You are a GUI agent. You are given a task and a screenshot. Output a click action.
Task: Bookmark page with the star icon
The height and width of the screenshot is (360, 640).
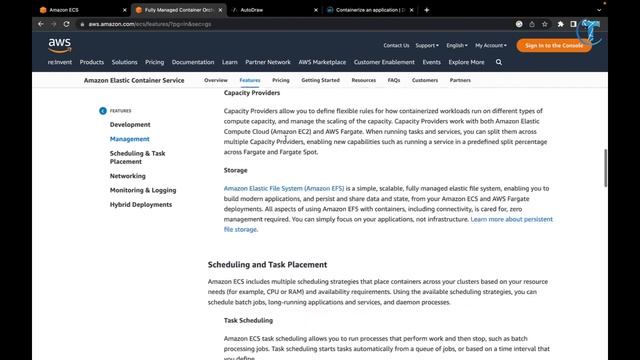click(544, 24)
